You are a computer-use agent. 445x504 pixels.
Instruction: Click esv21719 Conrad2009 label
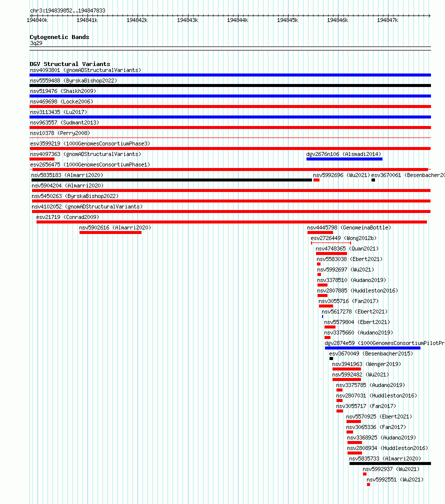[67, 217]
